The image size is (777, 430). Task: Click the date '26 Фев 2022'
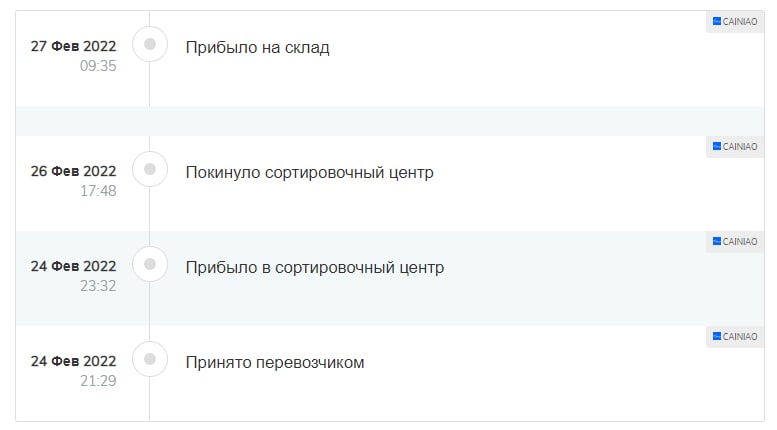(x=73, y=171)
